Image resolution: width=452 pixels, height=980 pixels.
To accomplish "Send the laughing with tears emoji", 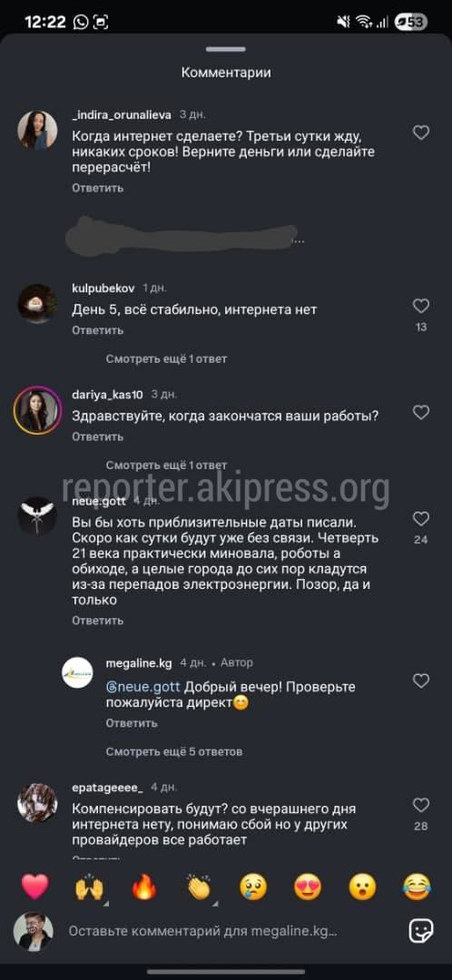I will [x=417, y=887].
